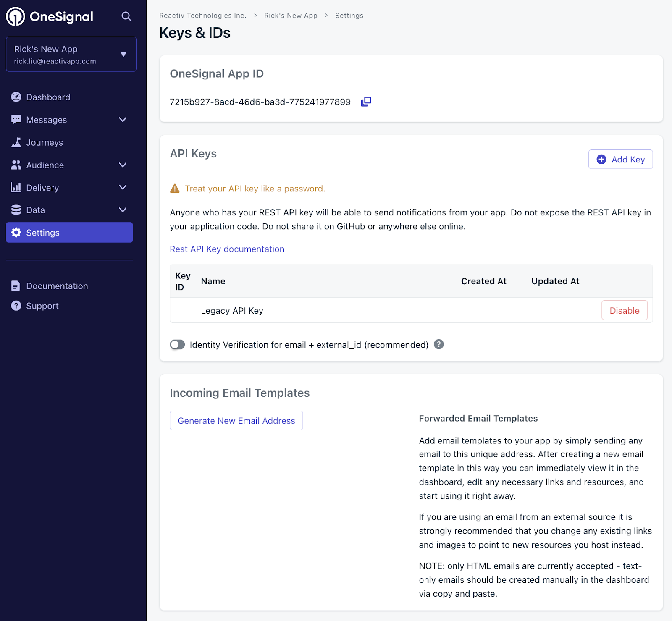
Task: Disable the Legacy API Key
Action: pos(624,311)
